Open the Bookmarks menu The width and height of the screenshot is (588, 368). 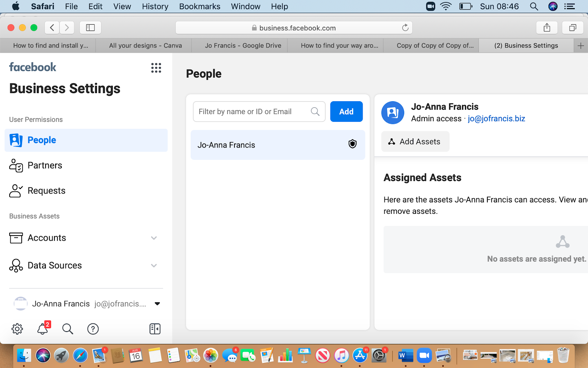(x=200, y=6)
